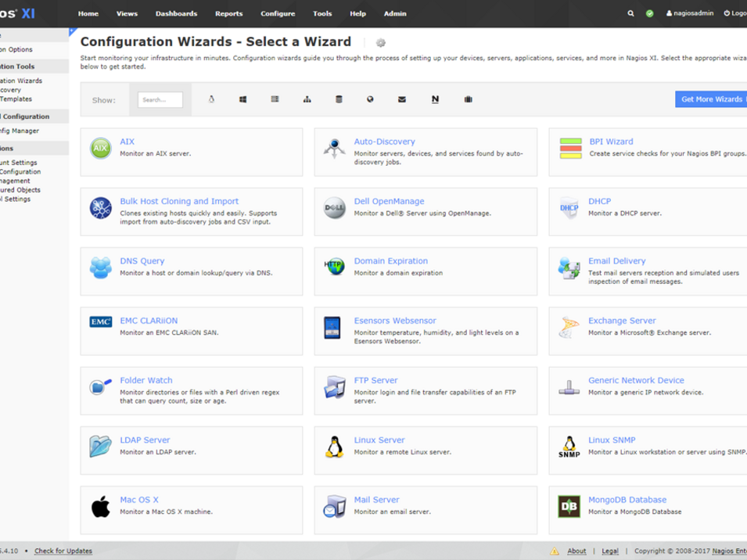Click the warning triangle icon in footer
The width and height of the screenshot is (747, 560).
point(555,551)
